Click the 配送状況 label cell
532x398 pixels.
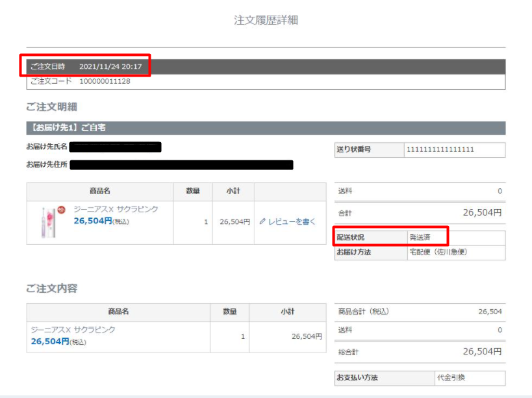coord(353,238)
